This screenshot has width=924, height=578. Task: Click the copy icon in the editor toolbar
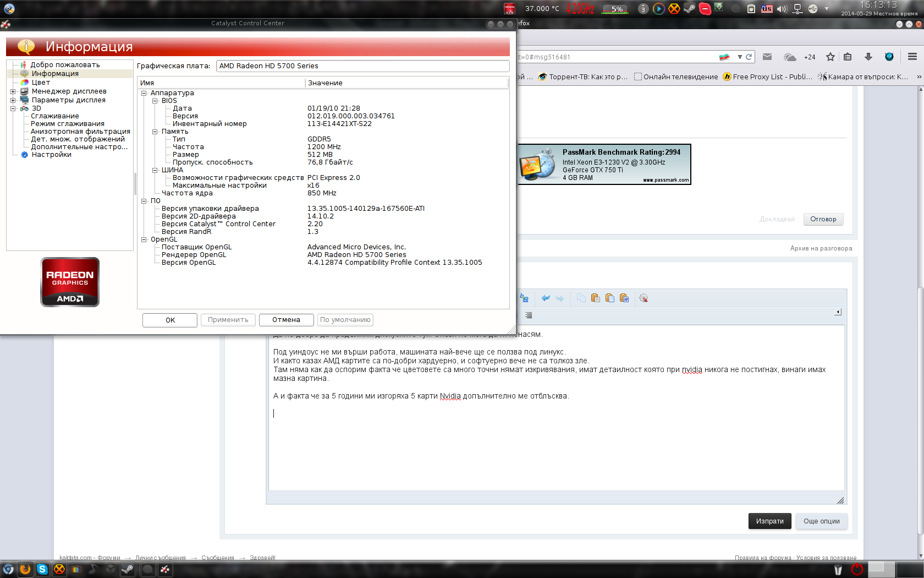pos(581,298)
